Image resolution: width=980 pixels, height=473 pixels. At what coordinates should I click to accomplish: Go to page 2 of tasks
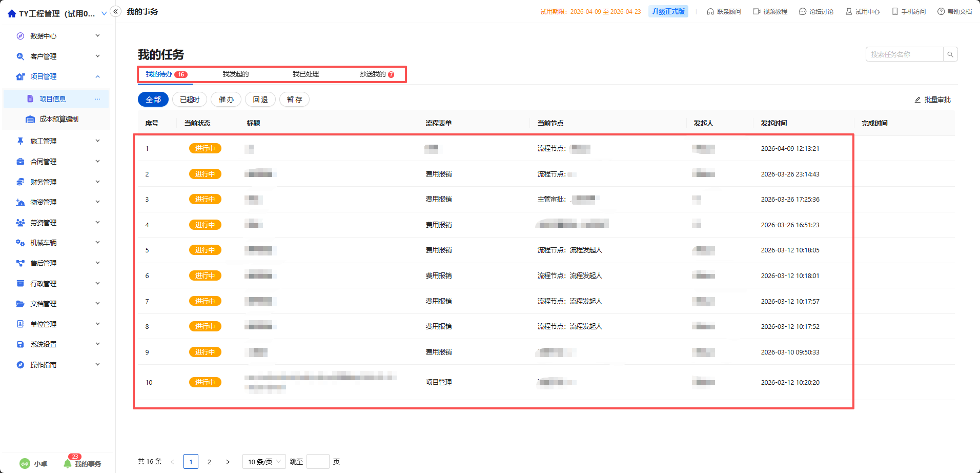point(209,462)
